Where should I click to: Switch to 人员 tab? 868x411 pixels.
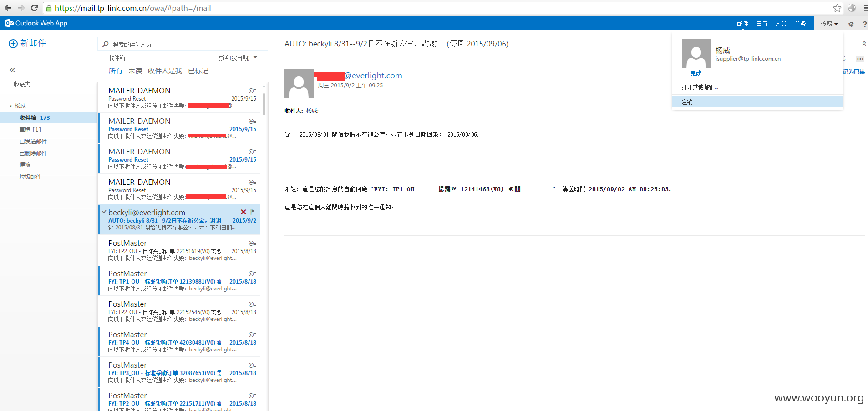781,24
